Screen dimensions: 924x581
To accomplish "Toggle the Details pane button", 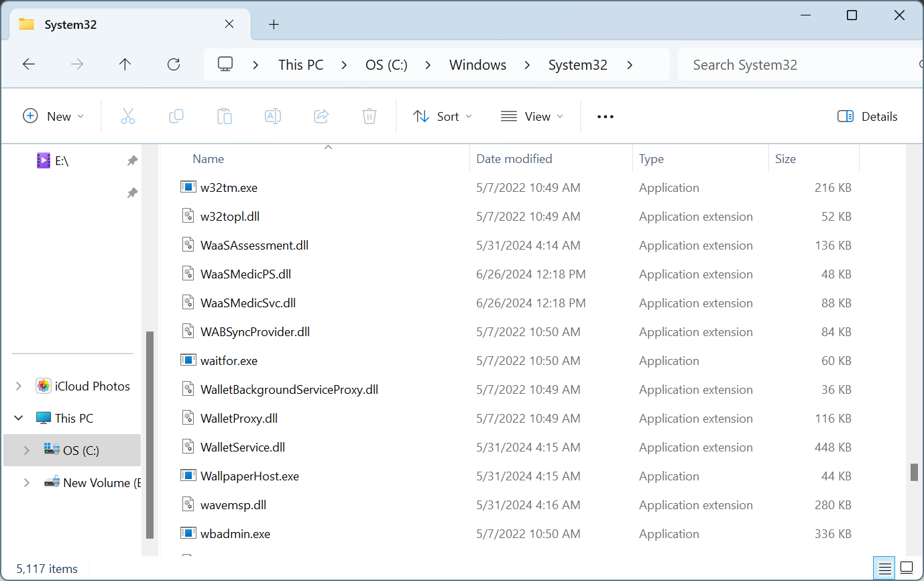I will click(x=868, y=116).
